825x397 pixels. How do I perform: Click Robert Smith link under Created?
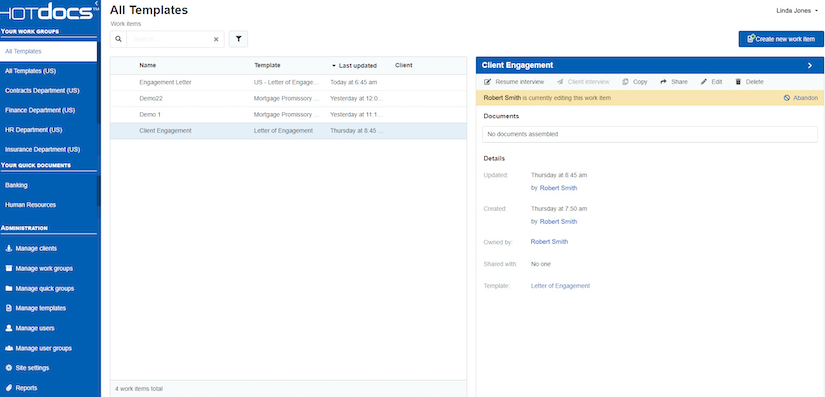558,222
